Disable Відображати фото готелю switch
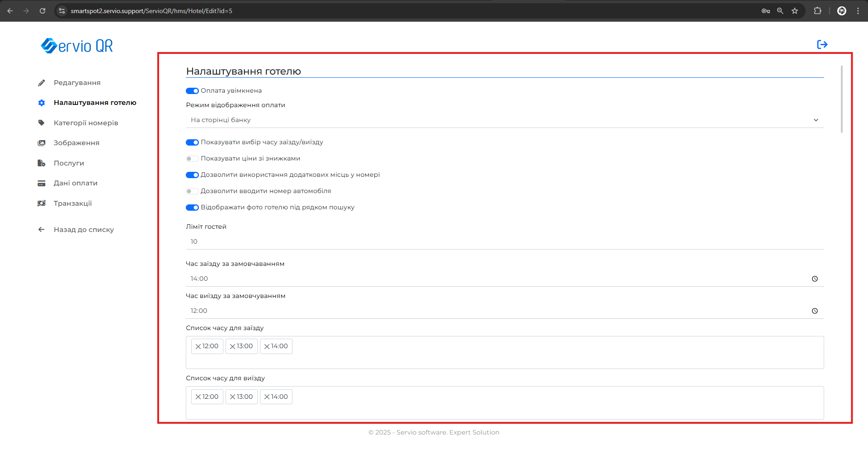 coord(192,208)
